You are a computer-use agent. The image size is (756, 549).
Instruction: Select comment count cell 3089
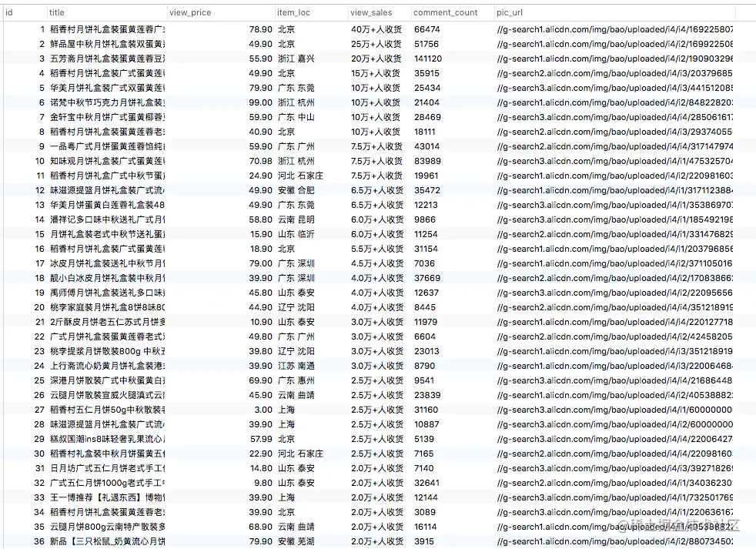point(424,512)
